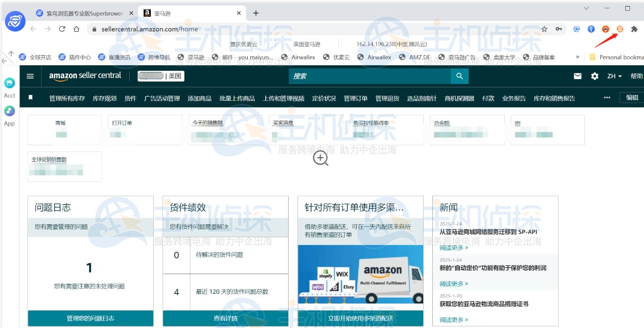Click the amazon seller central logo
Screen dimensions: 644x328
click(x=85, y=76)
